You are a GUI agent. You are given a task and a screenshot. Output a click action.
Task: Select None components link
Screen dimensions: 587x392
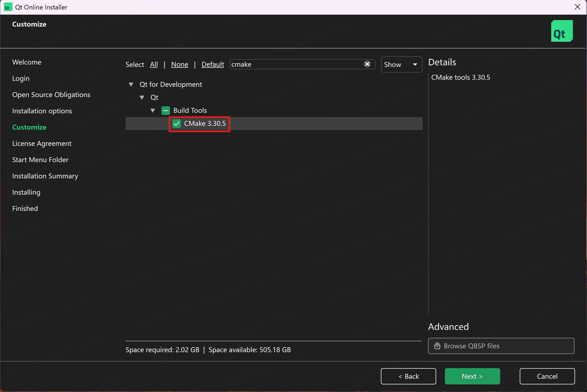point(180,65)
